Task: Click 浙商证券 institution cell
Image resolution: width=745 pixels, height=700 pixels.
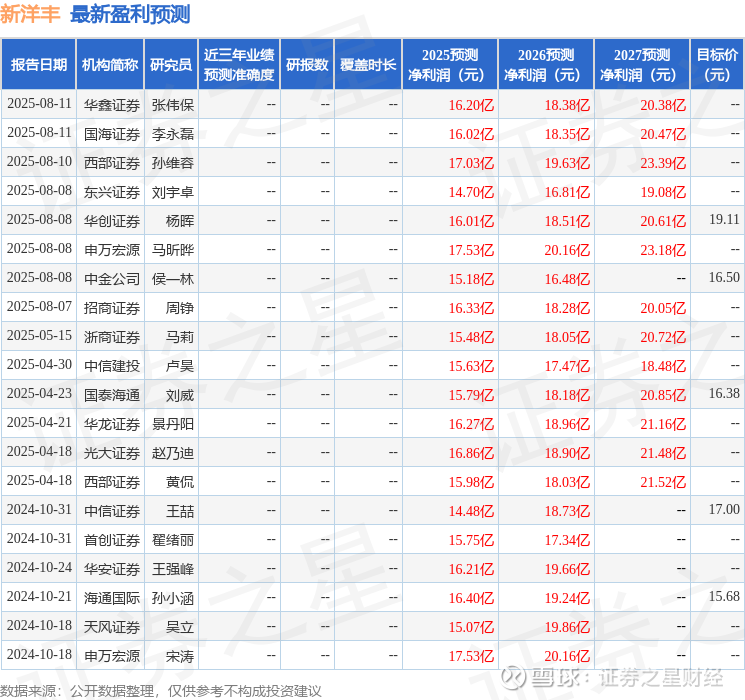Action: (x=112, y=337)
